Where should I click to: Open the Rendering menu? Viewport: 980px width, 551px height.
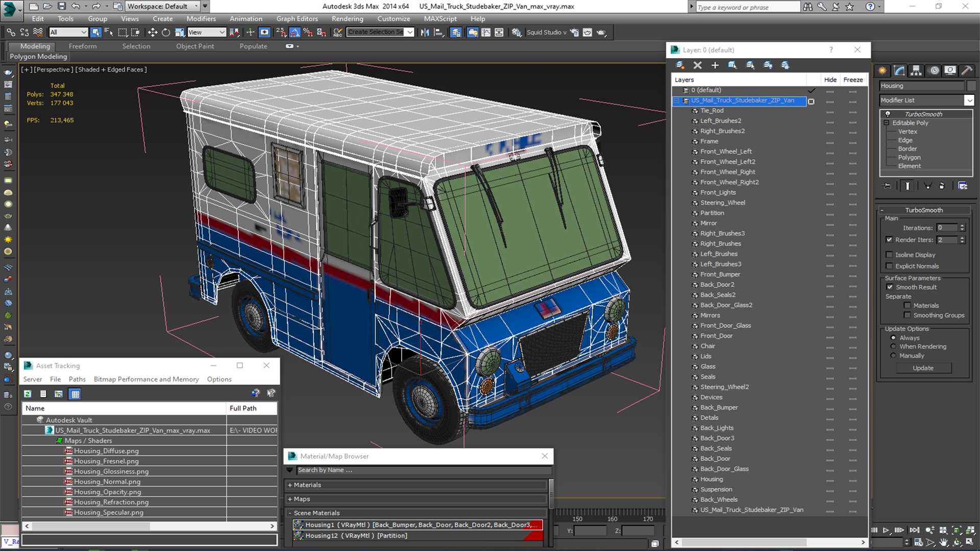347,19
